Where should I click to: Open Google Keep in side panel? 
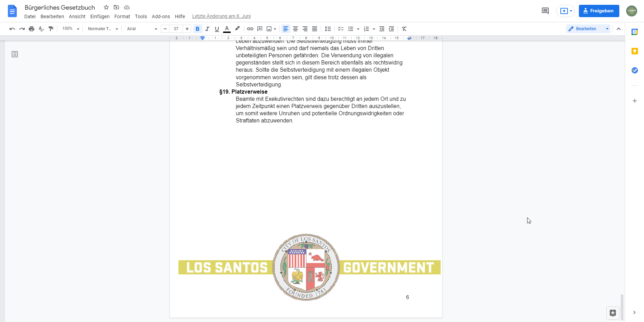(x=634, y=51)
